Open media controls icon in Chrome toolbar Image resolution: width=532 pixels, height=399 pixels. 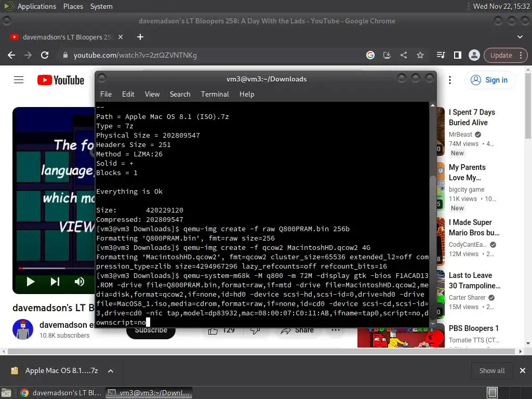[x=441, y=55]
